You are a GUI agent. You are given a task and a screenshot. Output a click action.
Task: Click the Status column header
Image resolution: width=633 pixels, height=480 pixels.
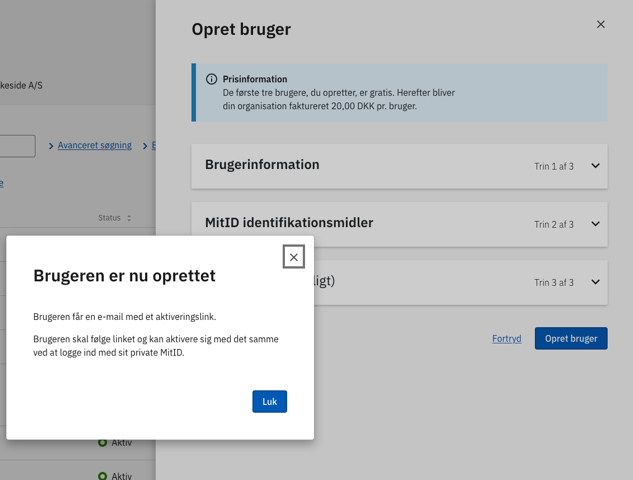coord(109,218)
